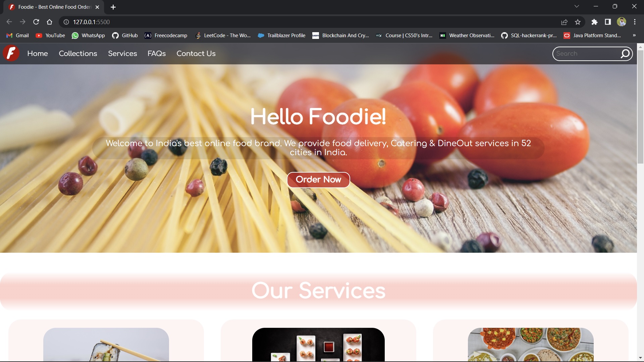The image size is (644, 362).
Task: Click the browser profile avatar icon
Action: click(x=622, y=22)
